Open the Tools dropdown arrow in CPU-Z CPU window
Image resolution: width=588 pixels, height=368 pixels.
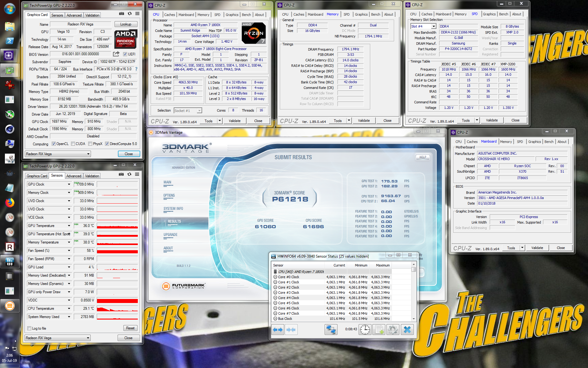tap(220, 121)
